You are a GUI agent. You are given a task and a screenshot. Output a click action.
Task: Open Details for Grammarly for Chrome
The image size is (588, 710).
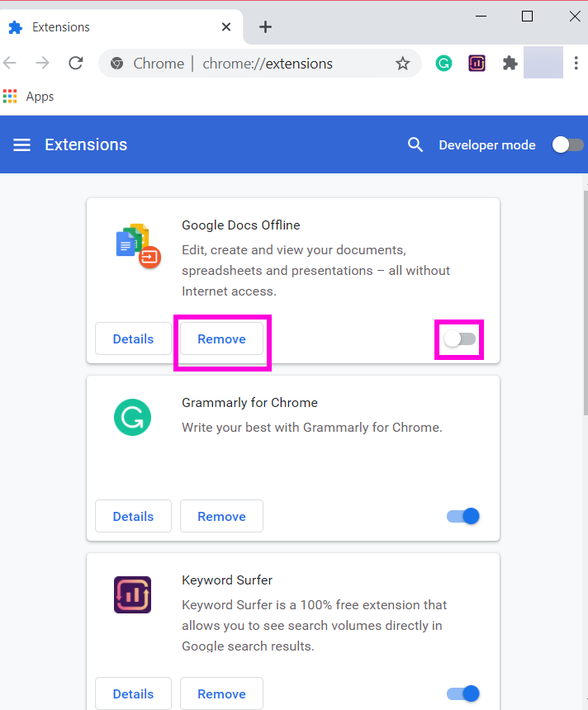(x=133, y=516)
